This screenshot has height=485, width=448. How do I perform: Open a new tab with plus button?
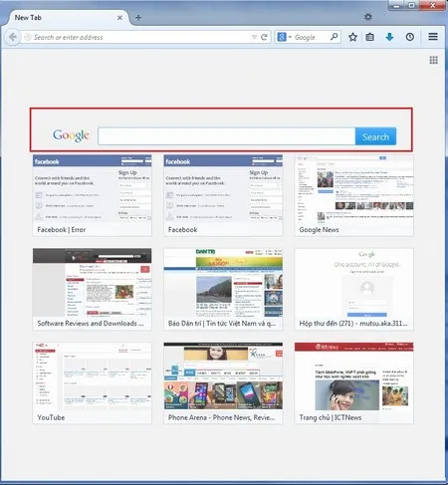click(138, 18)
